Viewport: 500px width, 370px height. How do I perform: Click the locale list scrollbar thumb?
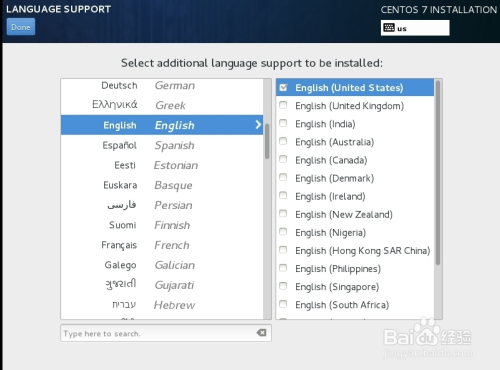click(438, 173)
